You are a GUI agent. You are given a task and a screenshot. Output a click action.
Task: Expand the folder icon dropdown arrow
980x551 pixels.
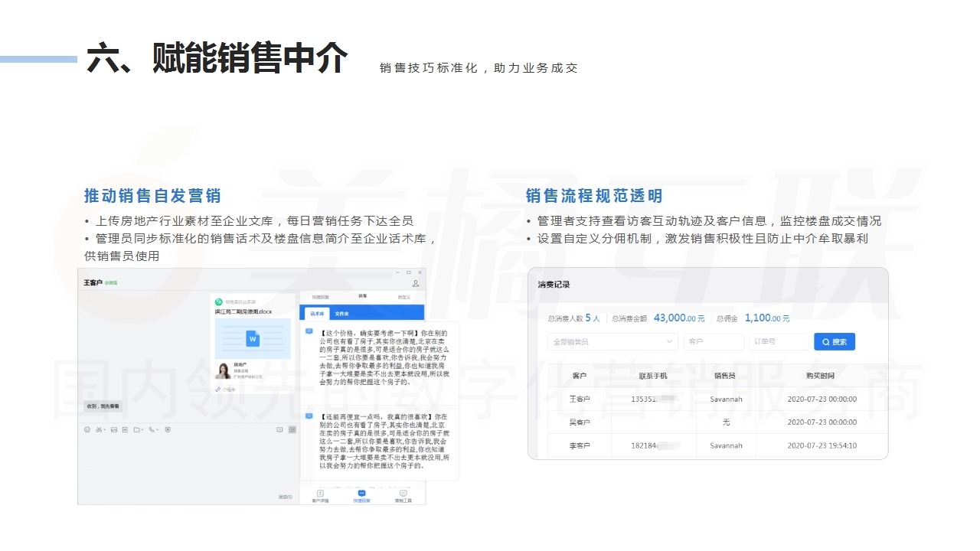(142, 430)
